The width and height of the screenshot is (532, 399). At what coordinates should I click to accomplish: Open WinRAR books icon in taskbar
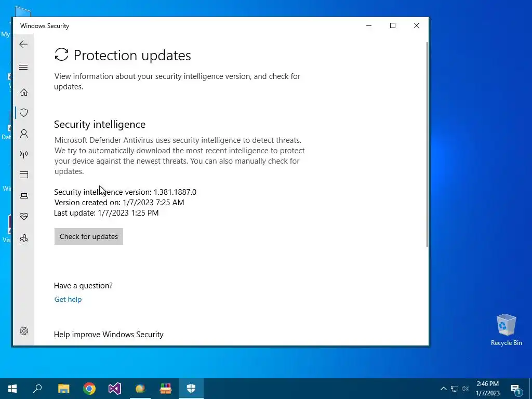click(x=166, y=389)
